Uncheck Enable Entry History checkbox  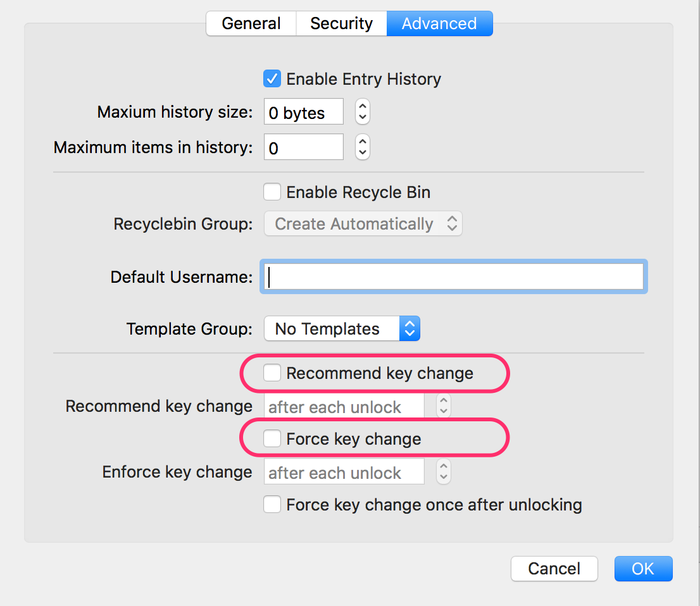pos(272,79)
